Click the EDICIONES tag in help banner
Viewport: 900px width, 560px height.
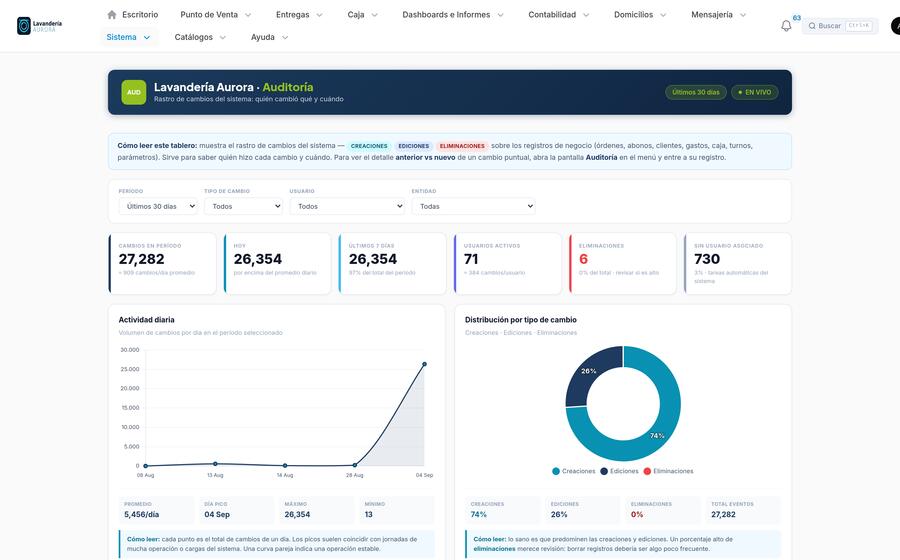tap(414, 146)
